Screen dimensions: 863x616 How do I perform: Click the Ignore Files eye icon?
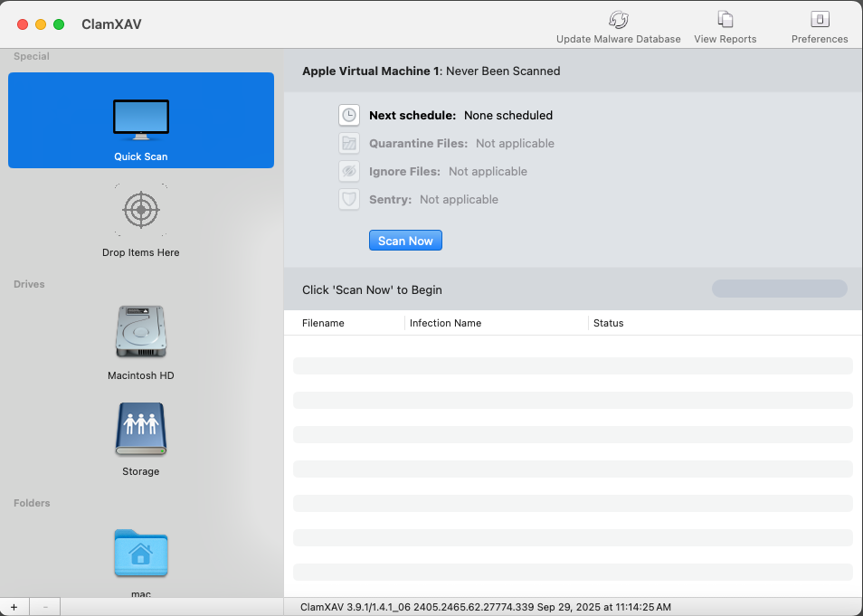349,172
